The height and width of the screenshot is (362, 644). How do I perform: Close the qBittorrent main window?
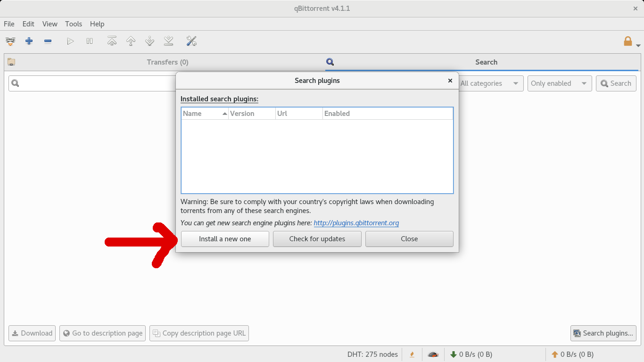[635, 8]
